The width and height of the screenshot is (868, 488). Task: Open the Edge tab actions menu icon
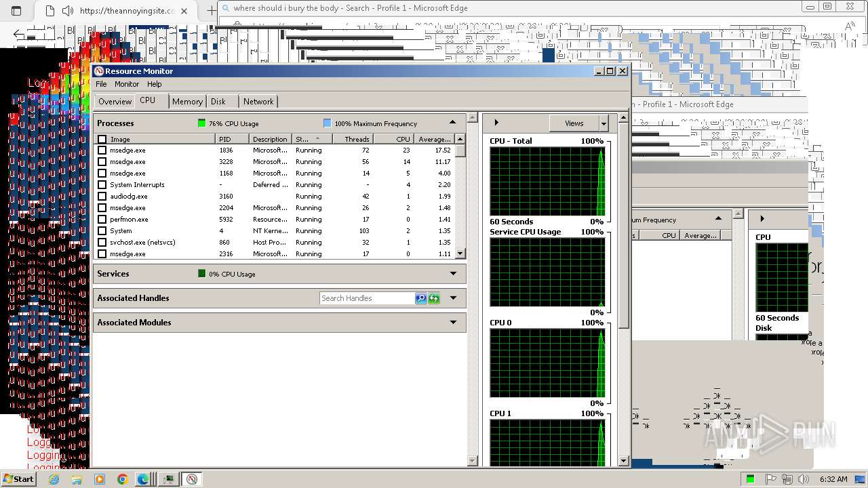(16, 11)
